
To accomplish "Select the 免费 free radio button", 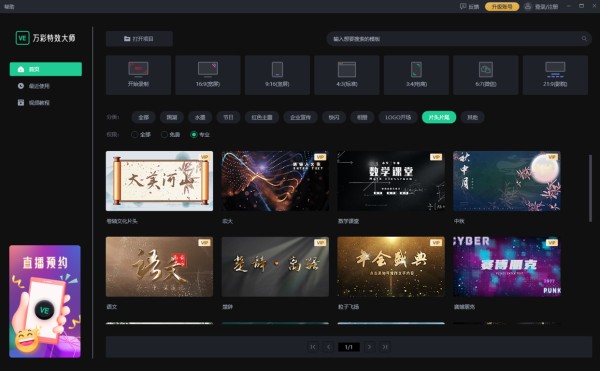I will pyautogui.click(x=164, y=135).
